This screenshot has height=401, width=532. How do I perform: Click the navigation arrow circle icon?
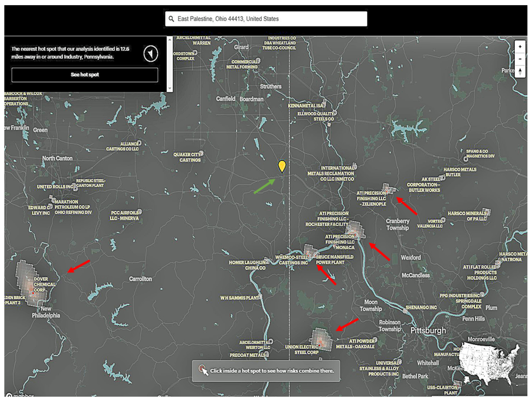click(151, 53)
